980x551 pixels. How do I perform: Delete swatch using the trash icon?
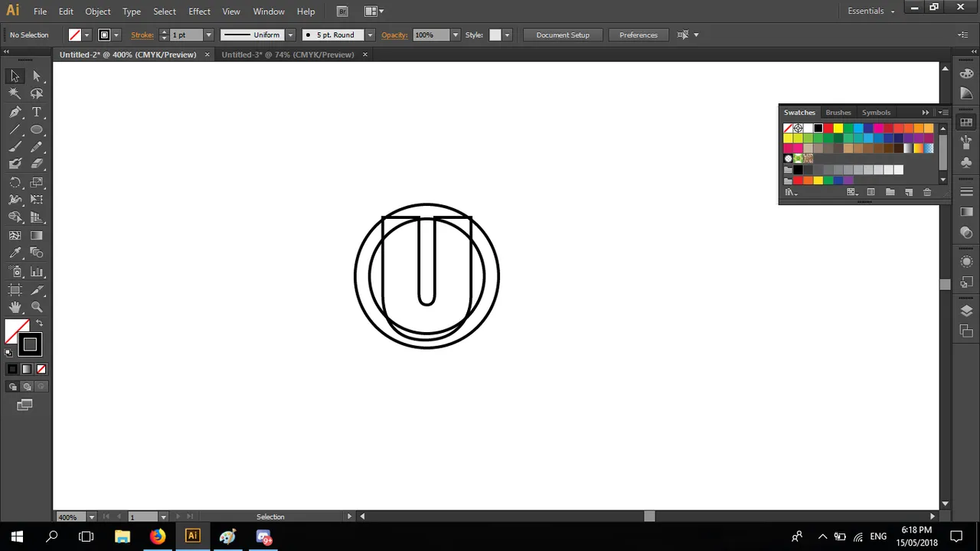(x=927, y=192)
